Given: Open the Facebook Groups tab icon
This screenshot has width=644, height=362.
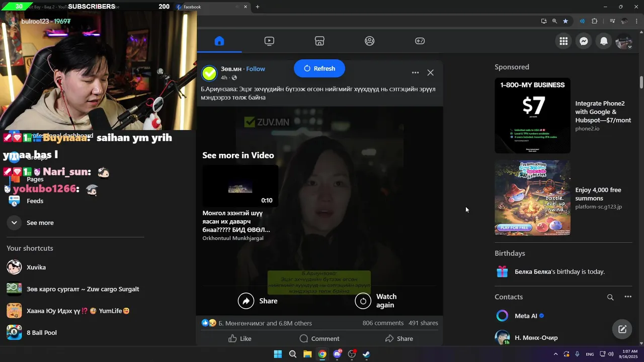Looking at the screenshot, I should coord(370,41).
